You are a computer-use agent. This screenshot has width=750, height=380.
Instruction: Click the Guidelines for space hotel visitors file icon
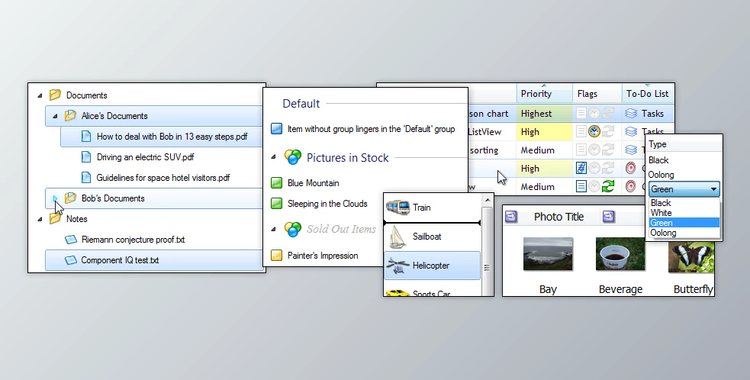point(86,178)
